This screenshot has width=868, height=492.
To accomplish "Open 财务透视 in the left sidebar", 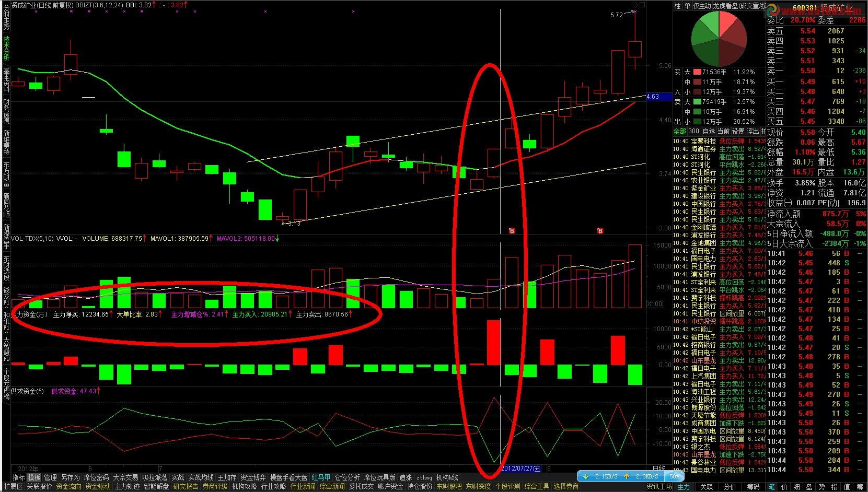I will (x=6, y=111).
